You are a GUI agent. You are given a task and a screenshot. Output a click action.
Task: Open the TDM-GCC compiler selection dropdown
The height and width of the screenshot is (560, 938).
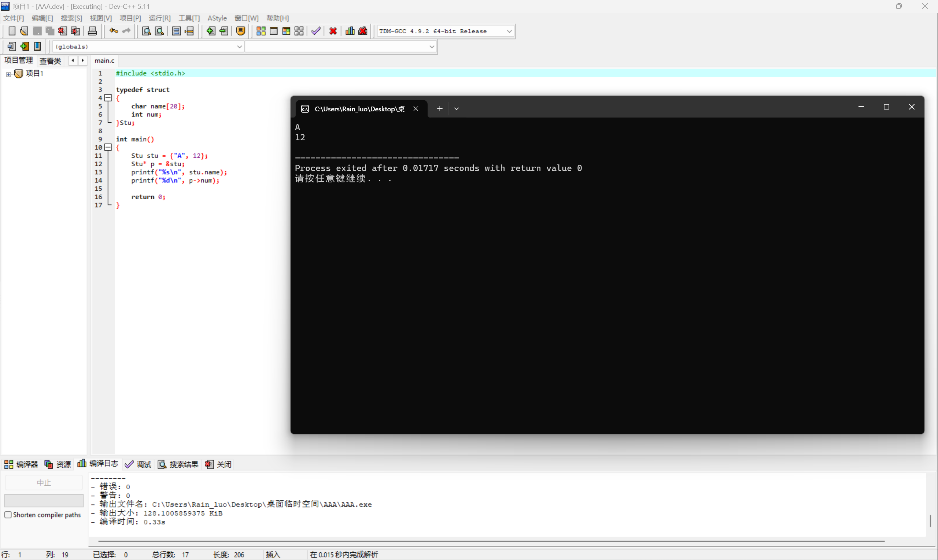pos(509,31)
